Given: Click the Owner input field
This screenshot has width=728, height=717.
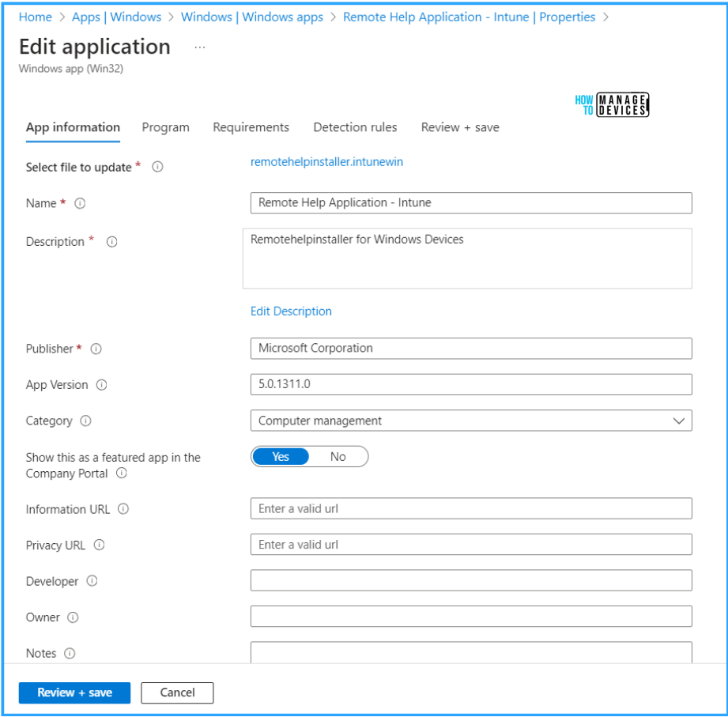Looking at the screenshot, I should [x=471, y=617].
